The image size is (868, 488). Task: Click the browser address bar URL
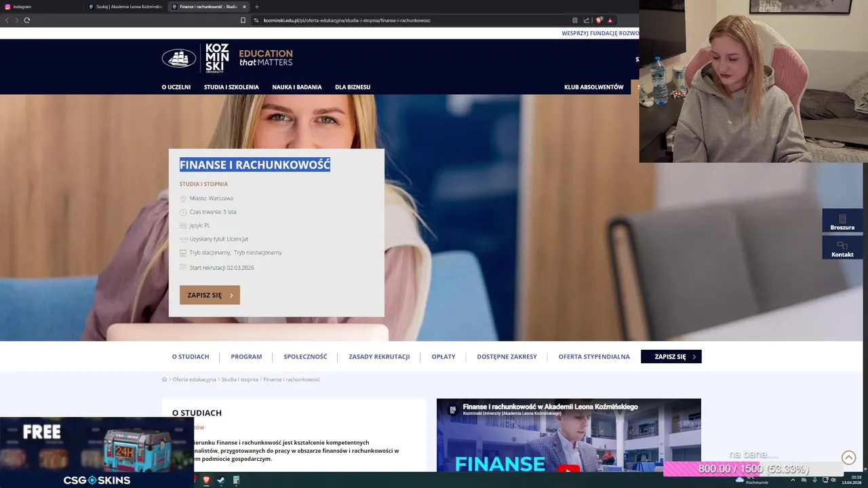tap(347, 20)
